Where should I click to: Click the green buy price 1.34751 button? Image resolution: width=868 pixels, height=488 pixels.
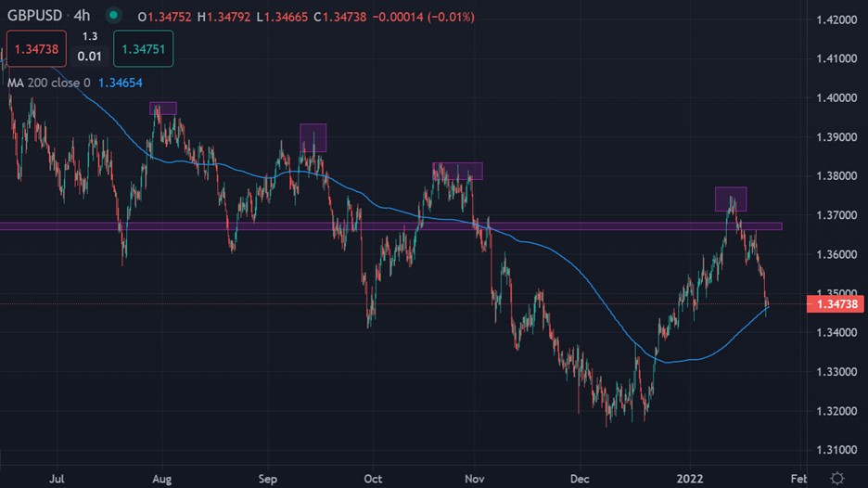click(x=144, y=49)
